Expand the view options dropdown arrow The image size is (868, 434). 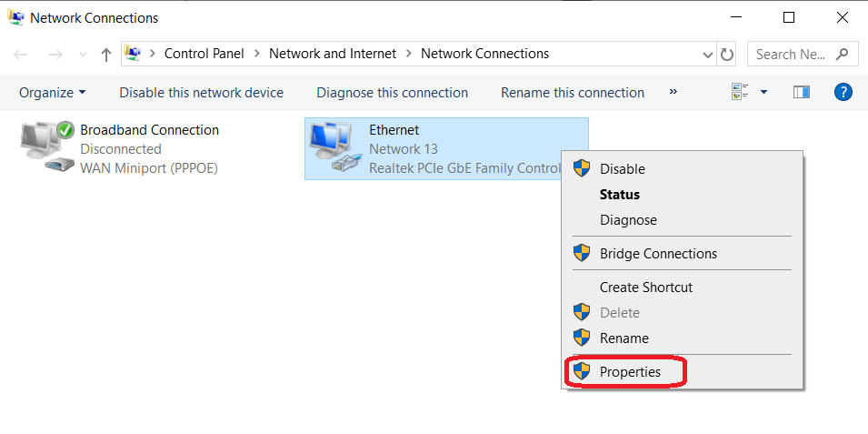[x=763, y=92]
